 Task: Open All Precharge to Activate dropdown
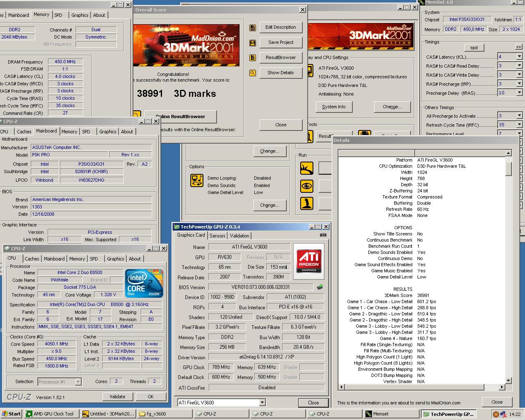pos(519,116)
